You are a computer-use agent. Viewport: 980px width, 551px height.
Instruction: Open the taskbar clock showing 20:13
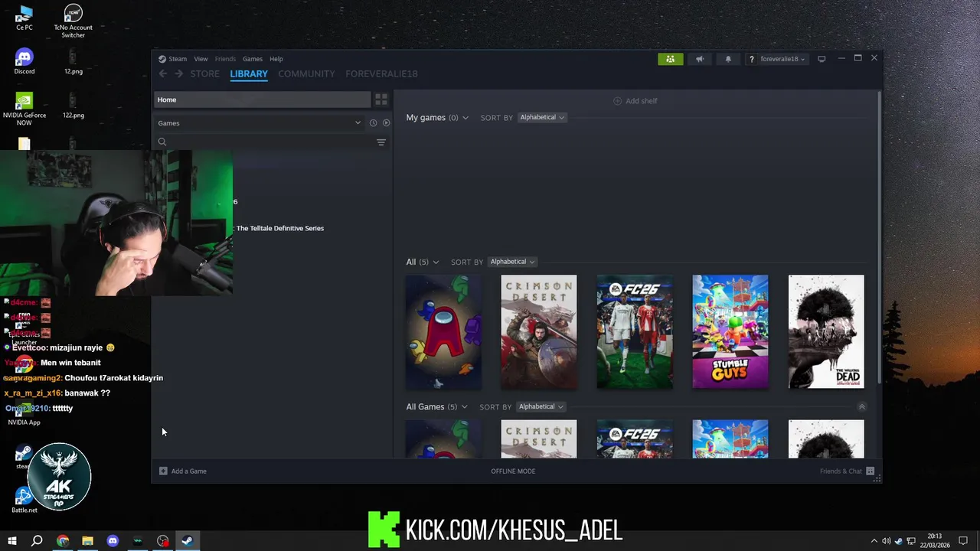(x=936, y=541)
